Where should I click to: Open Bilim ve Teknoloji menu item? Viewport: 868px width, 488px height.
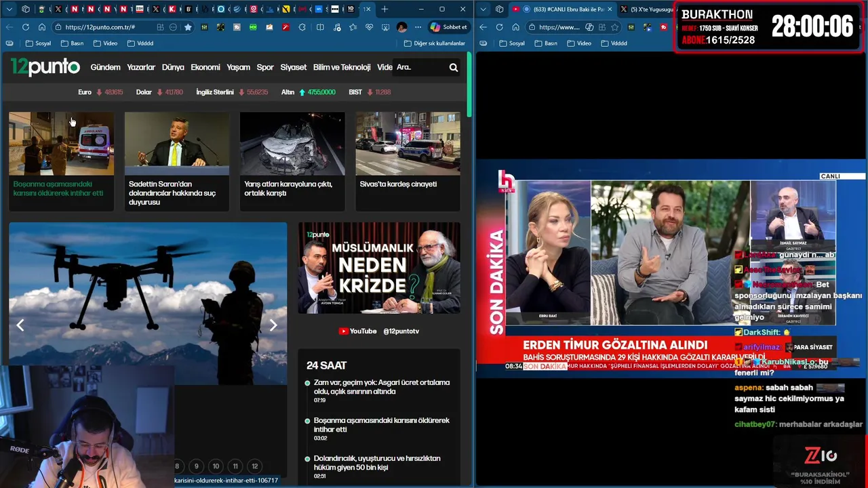pos(342,67)
